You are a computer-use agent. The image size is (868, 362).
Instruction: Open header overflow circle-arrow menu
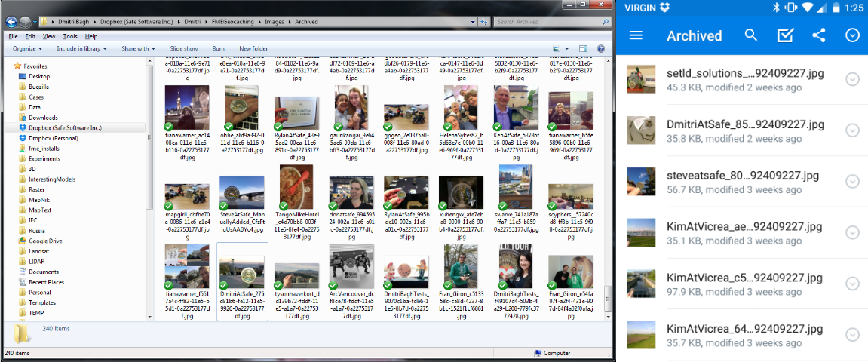[853, 35]
